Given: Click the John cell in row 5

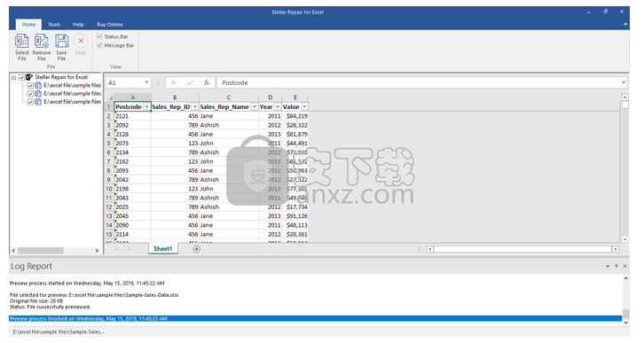Looking at the screenshot, I should 229,144.
